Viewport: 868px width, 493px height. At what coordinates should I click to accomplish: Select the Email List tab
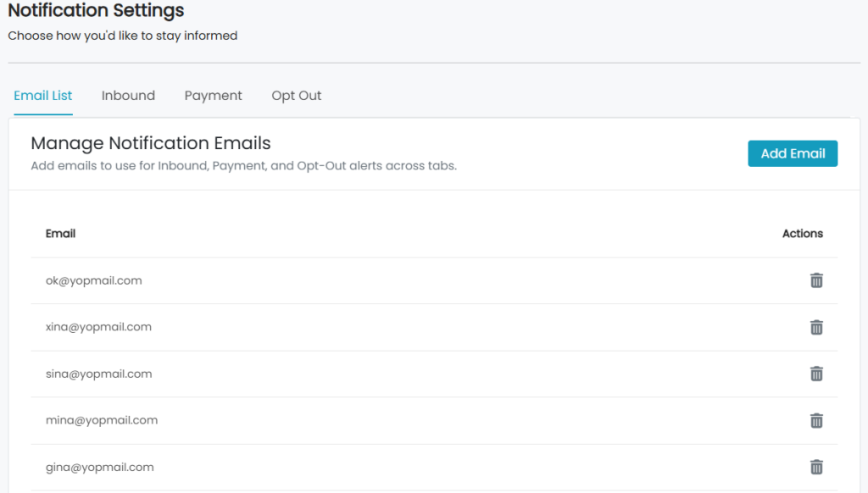pyautogui.click(x=43, y=96)
